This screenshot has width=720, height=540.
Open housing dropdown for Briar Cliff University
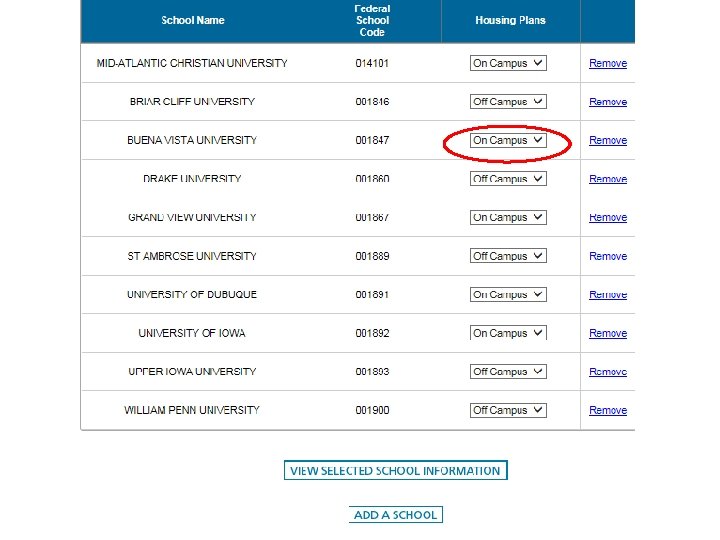click(508, 102)
